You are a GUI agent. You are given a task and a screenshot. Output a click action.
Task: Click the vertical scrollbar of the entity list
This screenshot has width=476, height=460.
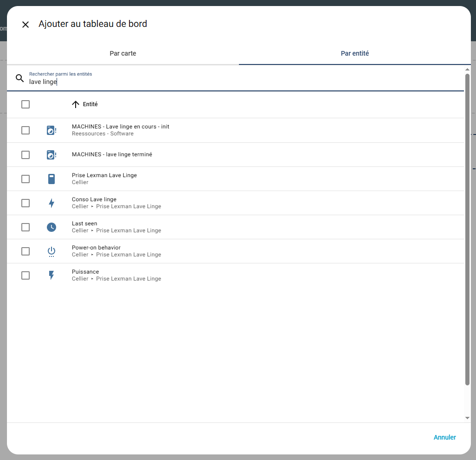point(467,227)
